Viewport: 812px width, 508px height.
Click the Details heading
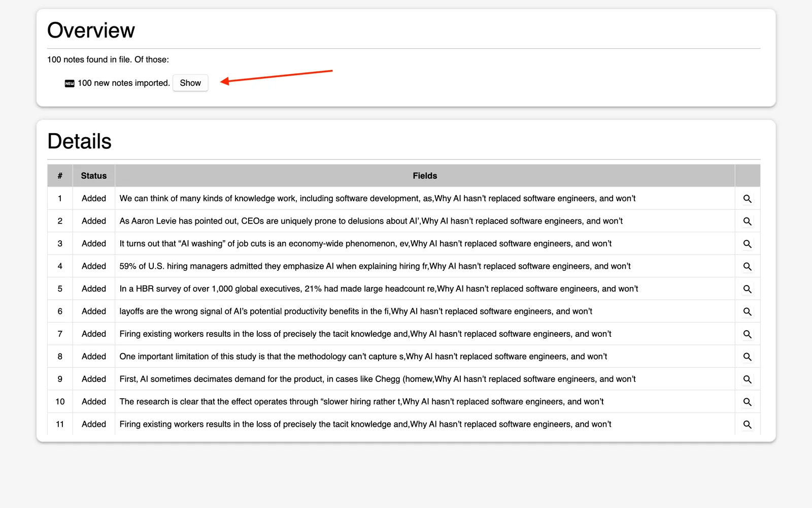79,141
